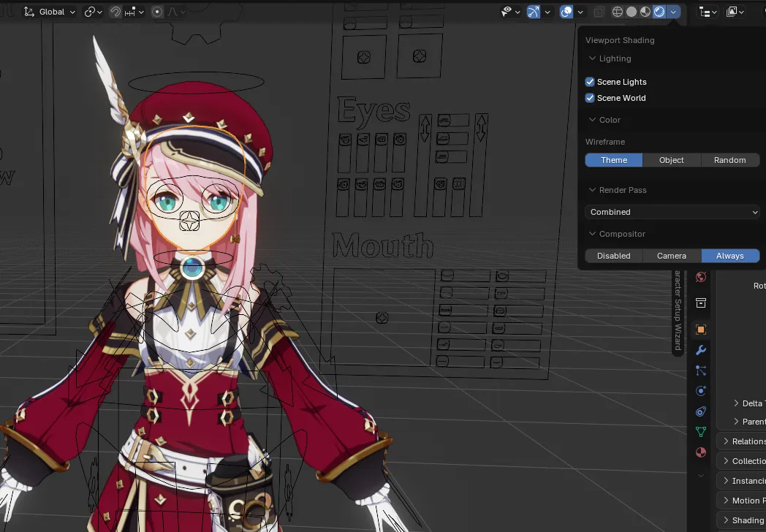Viewport: 766px width, 532px height.
Task: Toggle the show gizmo button
Action: tap(534, 12)
